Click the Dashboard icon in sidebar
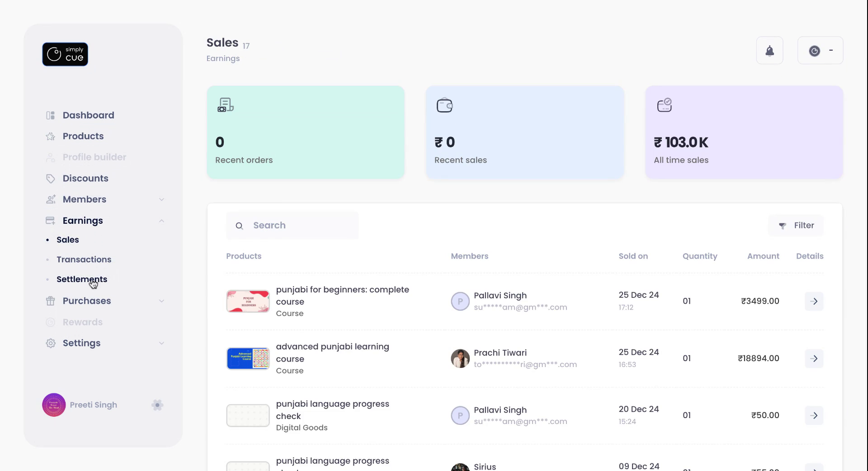This screenshot has width=868, height=471. click(x=51, y=115)
